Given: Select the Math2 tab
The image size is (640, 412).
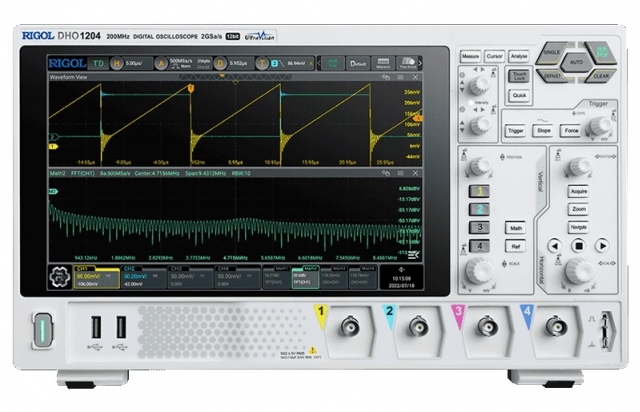Looking at the screenshot, I should (305, 277).
